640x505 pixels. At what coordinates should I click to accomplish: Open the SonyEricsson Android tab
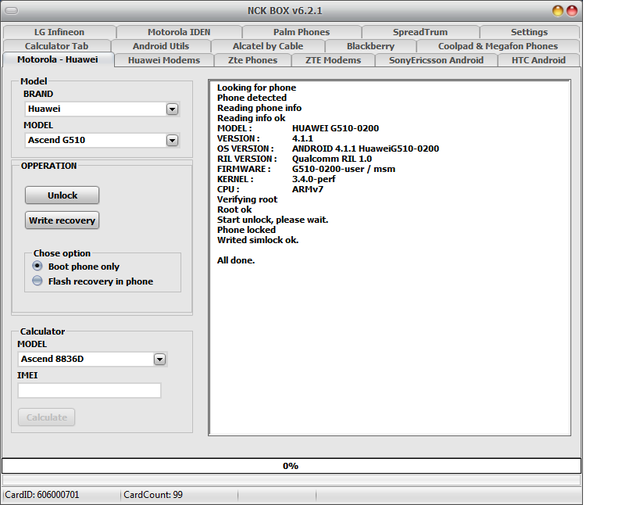click(x=435, y=60)
